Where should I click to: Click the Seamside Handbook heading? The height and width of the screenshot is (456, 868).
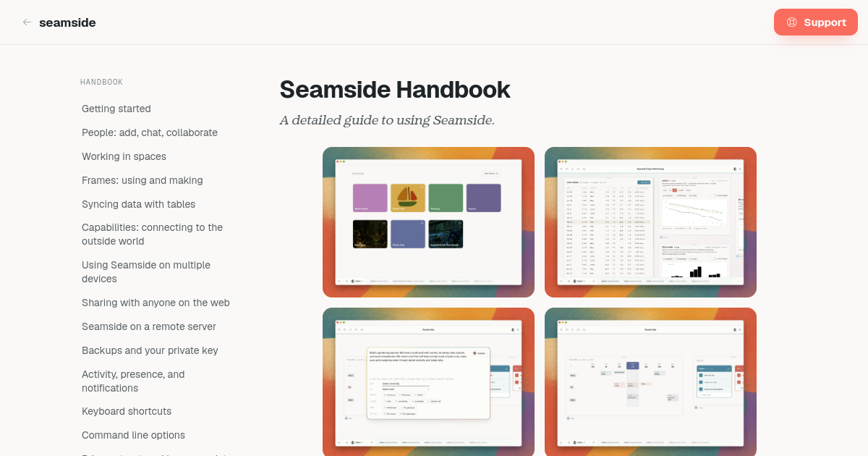pyautogui.click(x=395, y=90)
